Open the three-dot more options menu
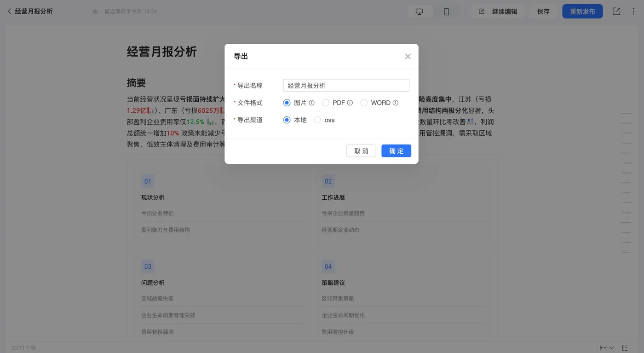Viewport: 644px width, 353px height. (634, 12)
